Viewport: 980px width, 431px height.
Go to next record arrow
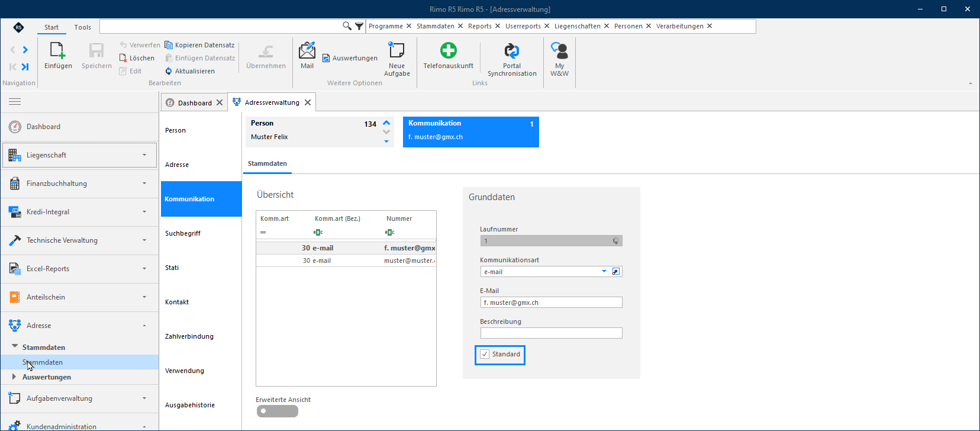(25, 50)
